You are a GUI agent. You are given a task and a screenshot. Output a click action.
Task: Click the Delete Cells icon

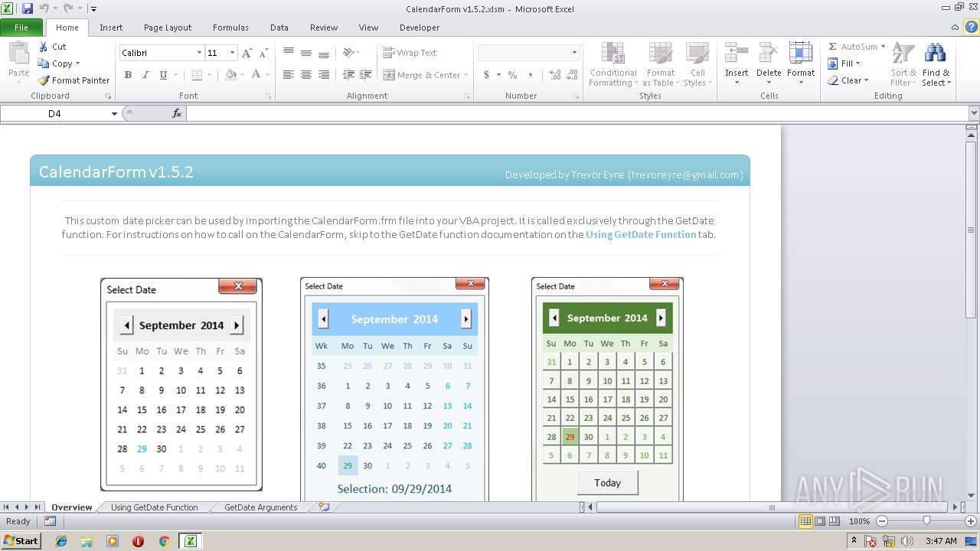(x=769, y=54)
